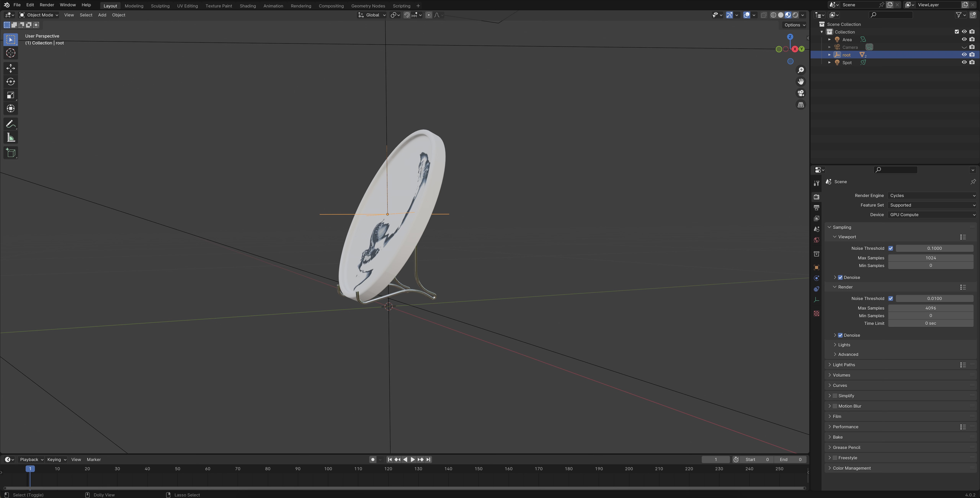Screen dimensions: 980x498
Task: Hide the Spot light in outliner
Action: tap(964, 62)
